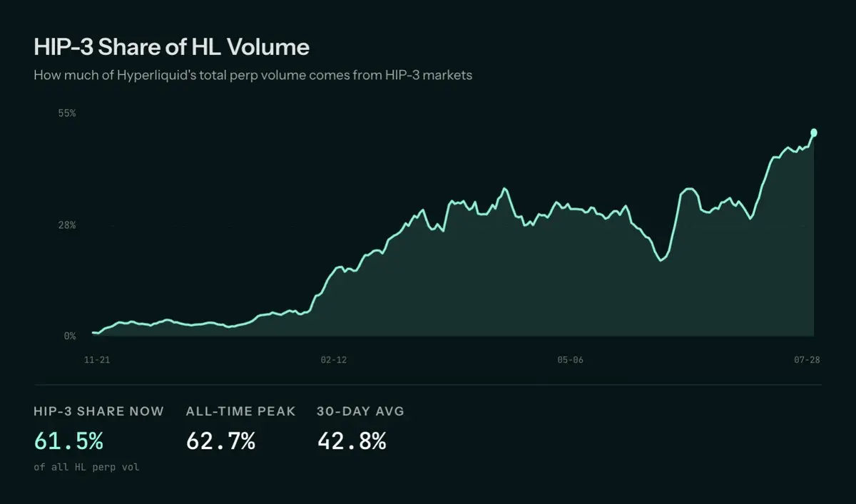The width and height of the screenshot is (856, 504).
Task: Click the 61.5% current share value
Action: pyautogui.click(x=68, y=441)
